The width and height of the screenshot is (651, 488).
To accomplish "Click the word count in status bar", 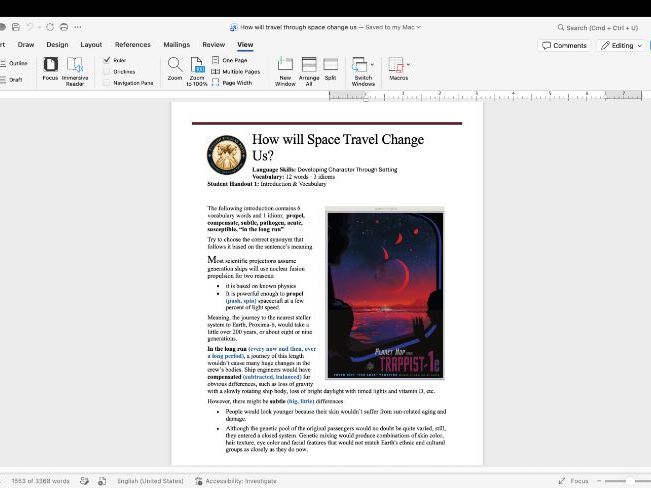I will 40,481.
